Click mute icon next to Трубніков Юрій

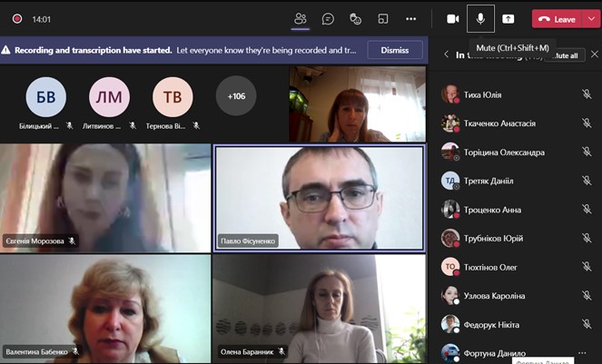[587, 238]
